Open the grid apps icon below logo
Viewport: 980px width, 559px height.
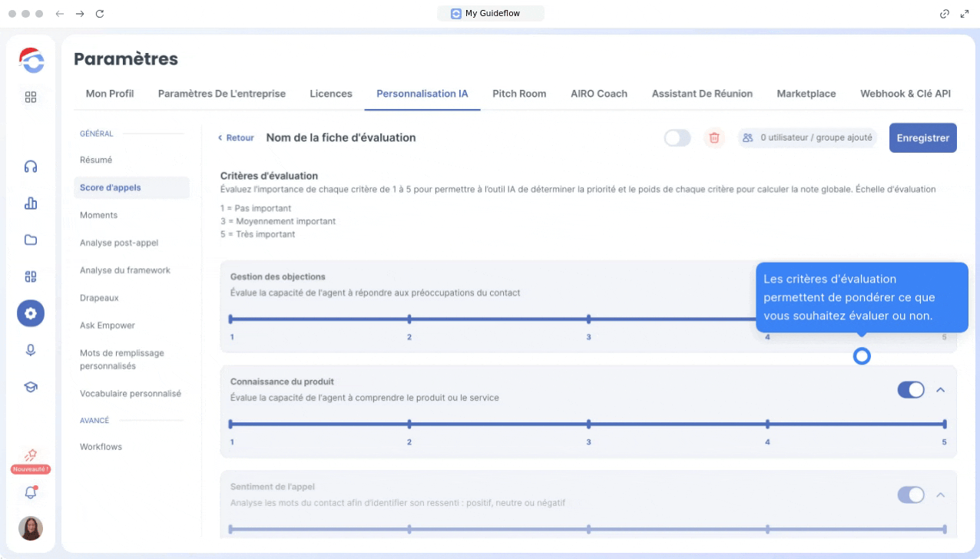[x=31, y=97]
